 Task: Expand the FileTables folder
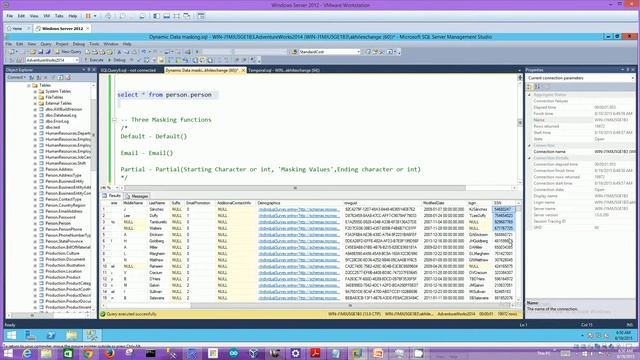coord(35,98)
